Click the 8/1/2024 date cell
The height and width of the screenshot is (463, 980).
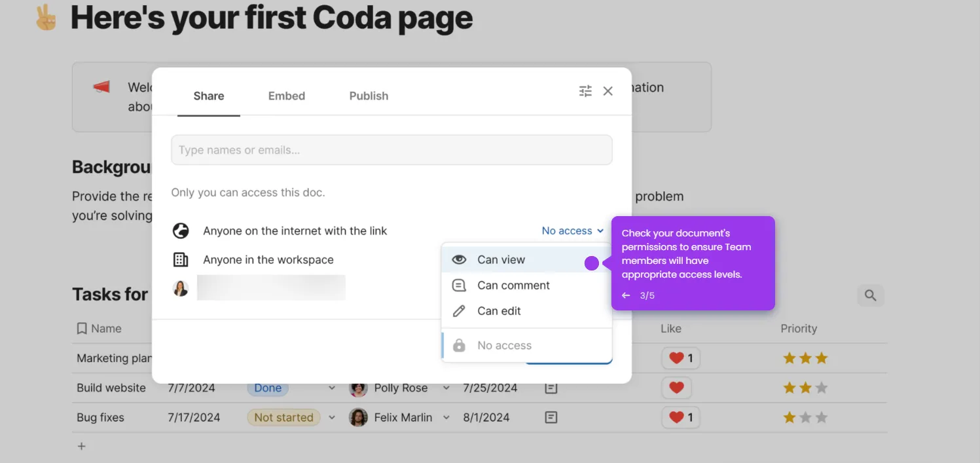(486, 417)
